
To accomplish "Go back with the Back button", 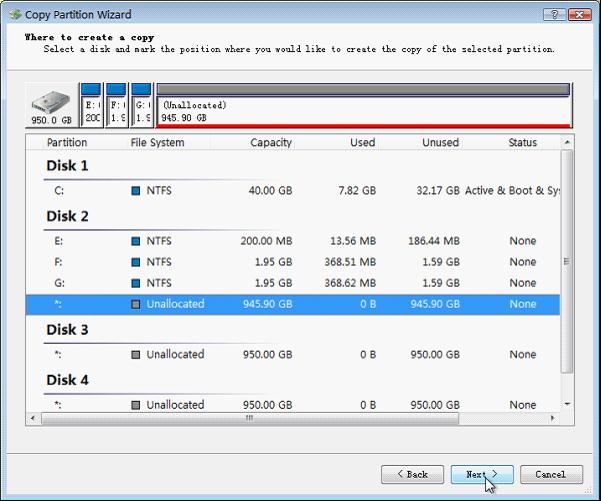I will pos(412,474).
